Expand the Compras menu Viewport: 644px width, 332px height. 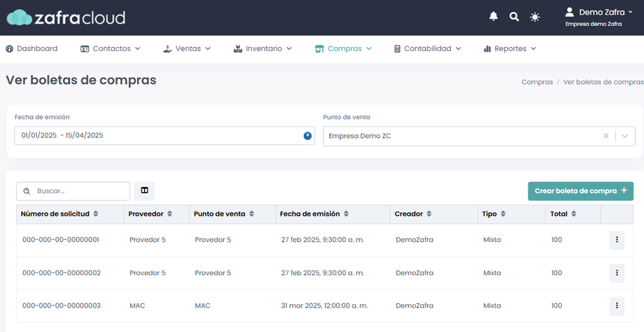[x=343, y=48]
